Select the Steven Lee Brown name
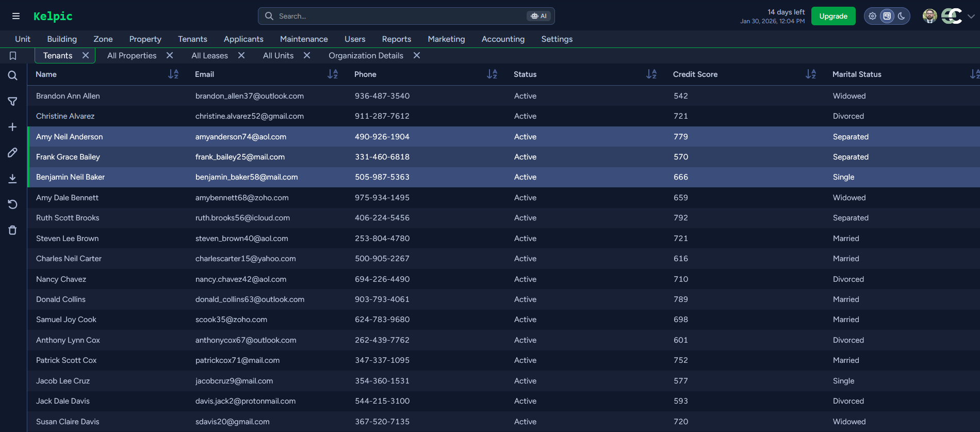The height and width of the screenshot is (432, 980). pos(67,238)
